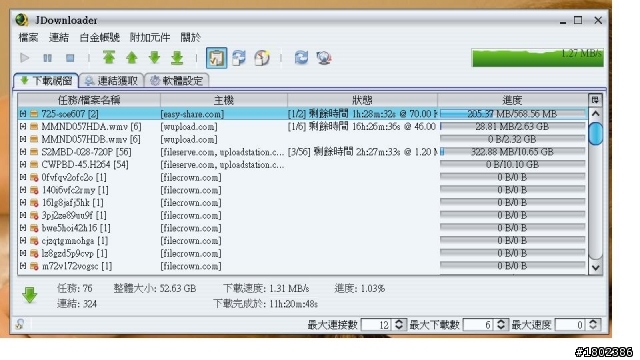Click the scrollbar down arrow

[x=596, y=268]
